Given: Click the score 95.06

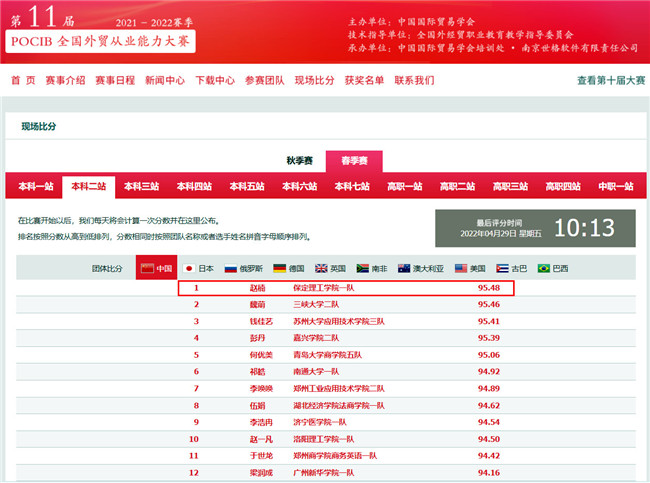Looking at the screenshot, I should click(x=489, y=355).
